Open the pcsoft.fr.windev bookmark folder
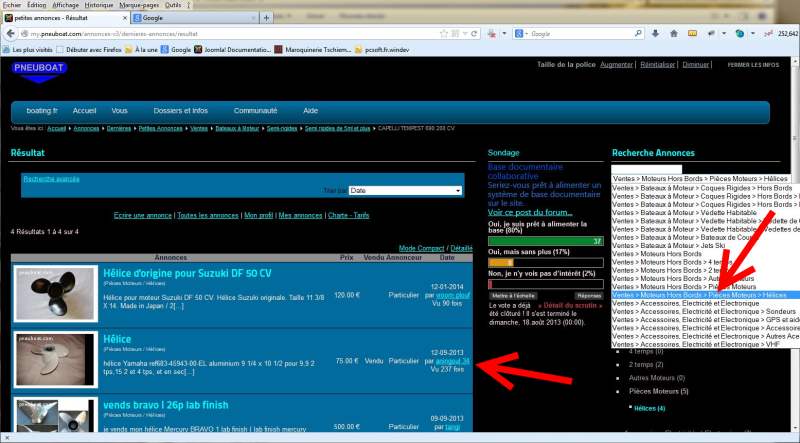This screenshot has width=800, height=443. point(395,49)
